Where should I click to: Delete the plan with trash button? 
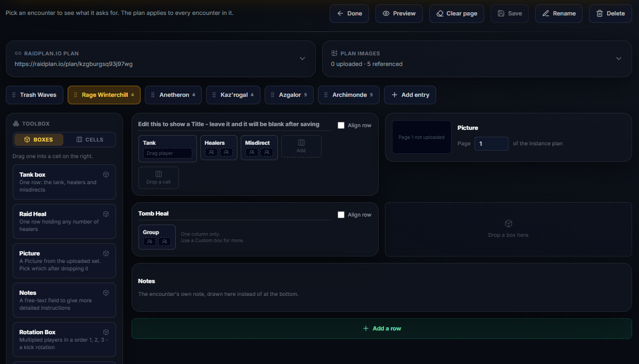[610, 13]
